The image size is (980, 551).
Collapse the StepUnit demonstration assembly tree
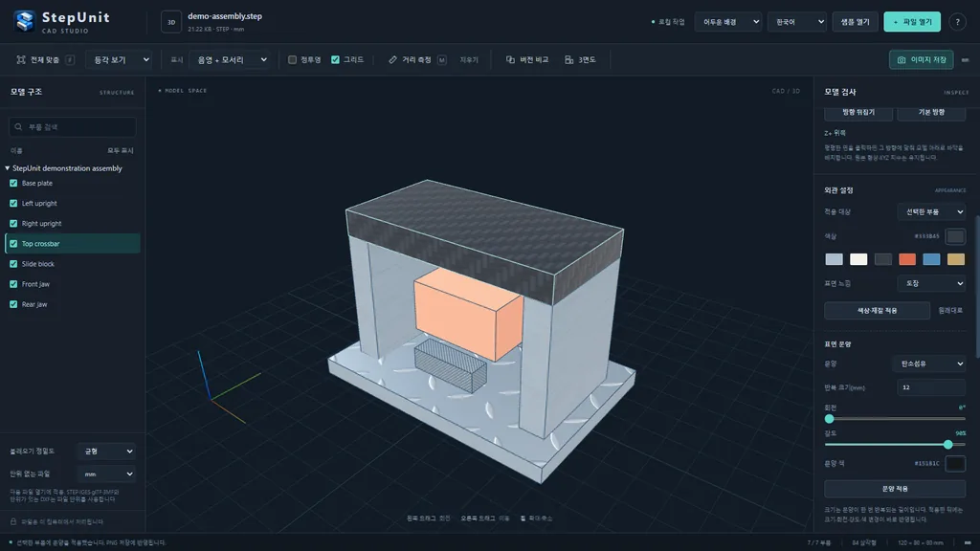[x=8, y=168]
